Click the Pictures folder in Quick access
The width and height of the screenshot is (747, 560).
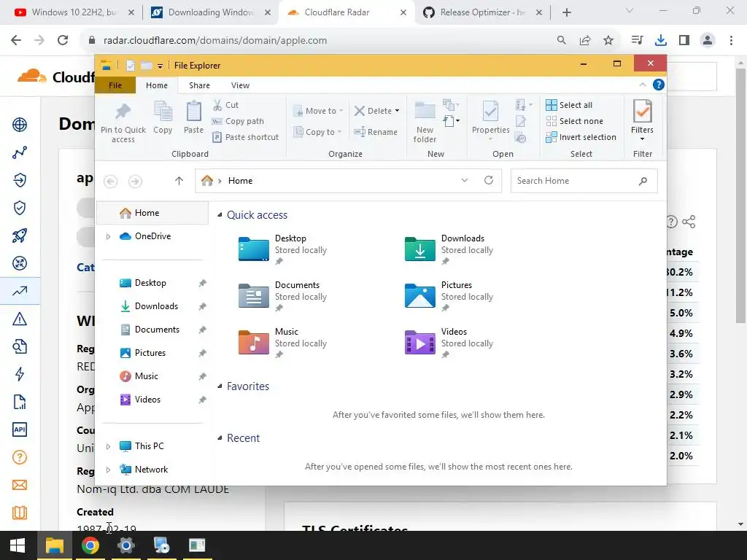[449, 296]
